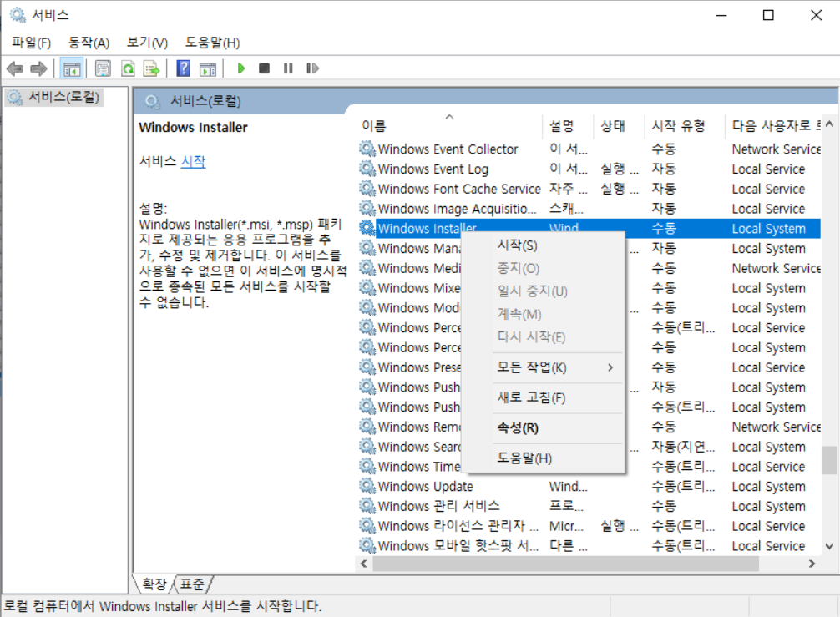This screenshot has height=617, width=840.
Task: Click the horizontal scrollbar thumb
Action: click(566, 564)
